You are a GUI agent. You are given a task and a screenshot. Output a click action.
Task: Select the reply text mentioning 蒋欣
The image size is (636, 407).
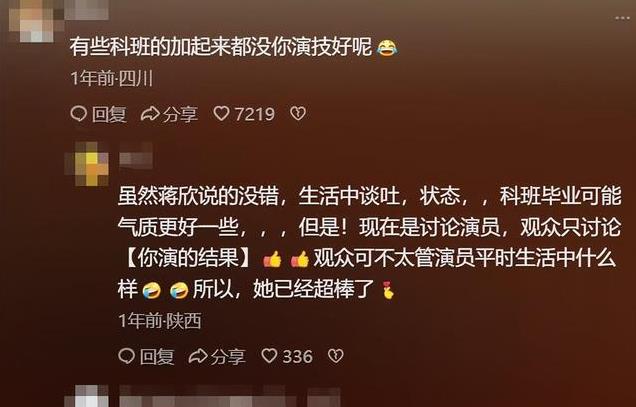tap(370, 242)
